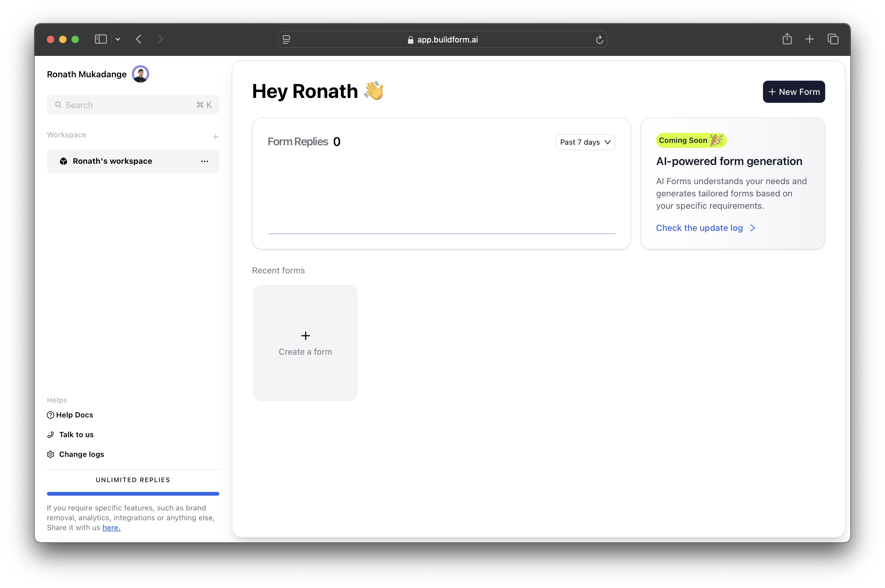
Task: Open a new browser tab
Action: [x=809, y=39]
